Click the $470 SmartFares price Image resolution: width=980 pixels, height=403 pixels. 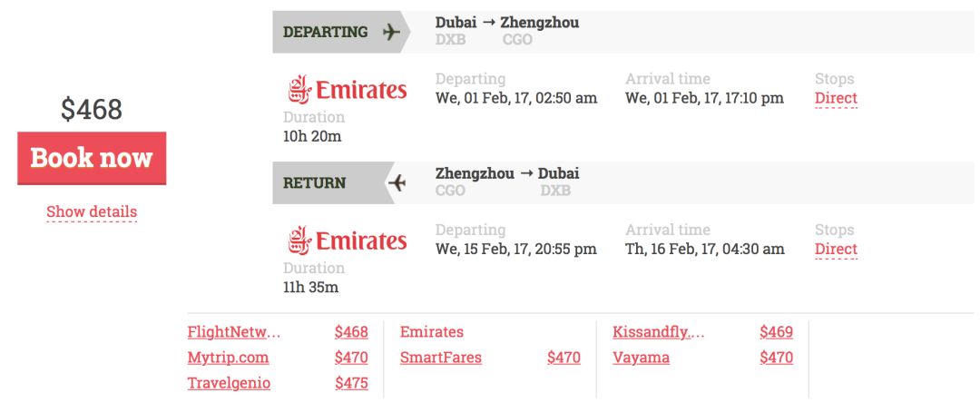tap(563, 358)
